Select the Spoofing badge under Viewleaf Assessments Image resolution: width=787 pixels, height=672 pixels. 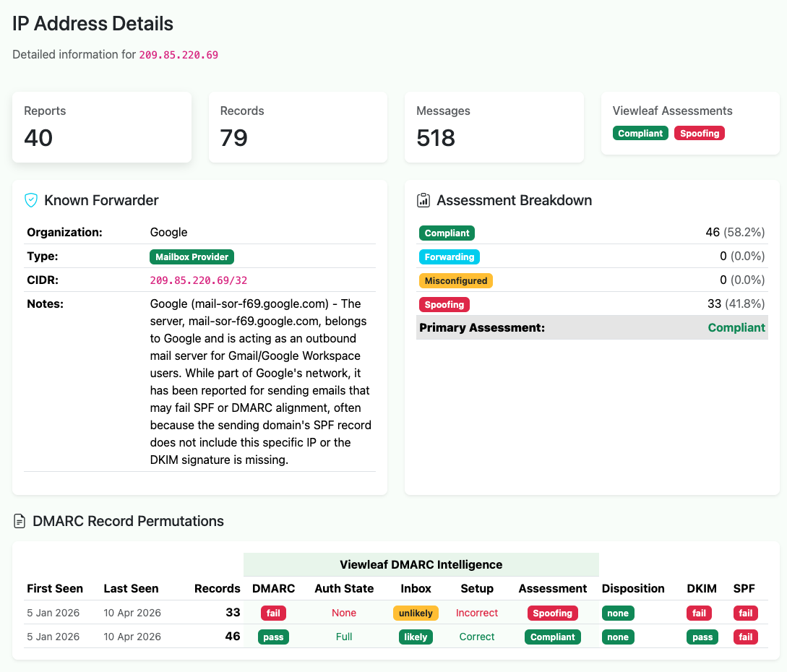(x=699, y=133)
